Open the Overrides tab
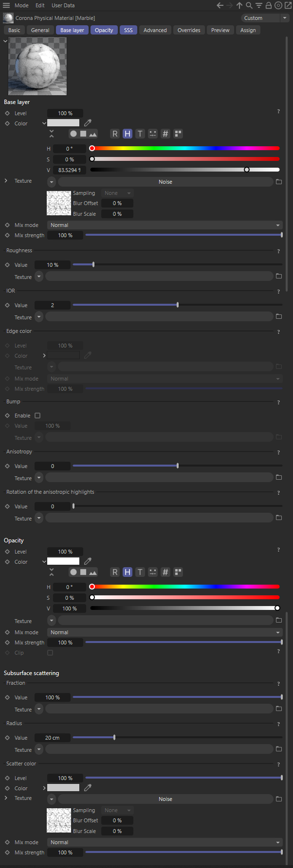293x868 pixels. pos(189,30)
